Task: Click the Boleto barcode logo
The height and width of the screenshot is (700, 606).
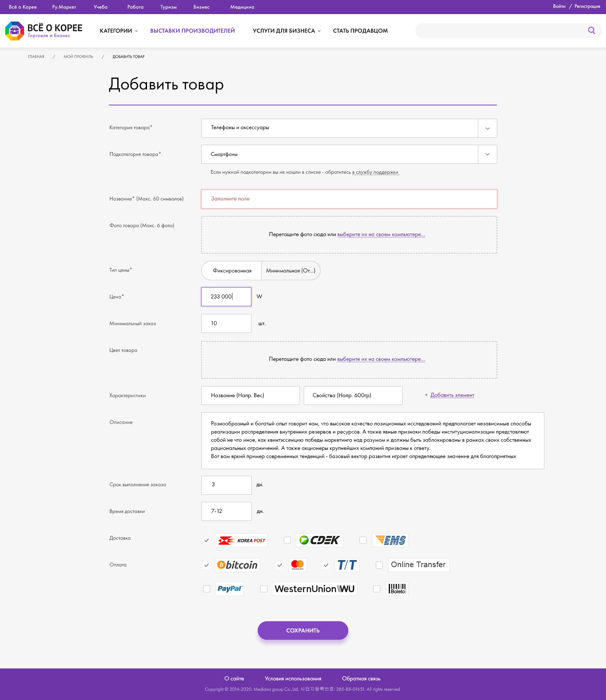Action: pos(397,589)
